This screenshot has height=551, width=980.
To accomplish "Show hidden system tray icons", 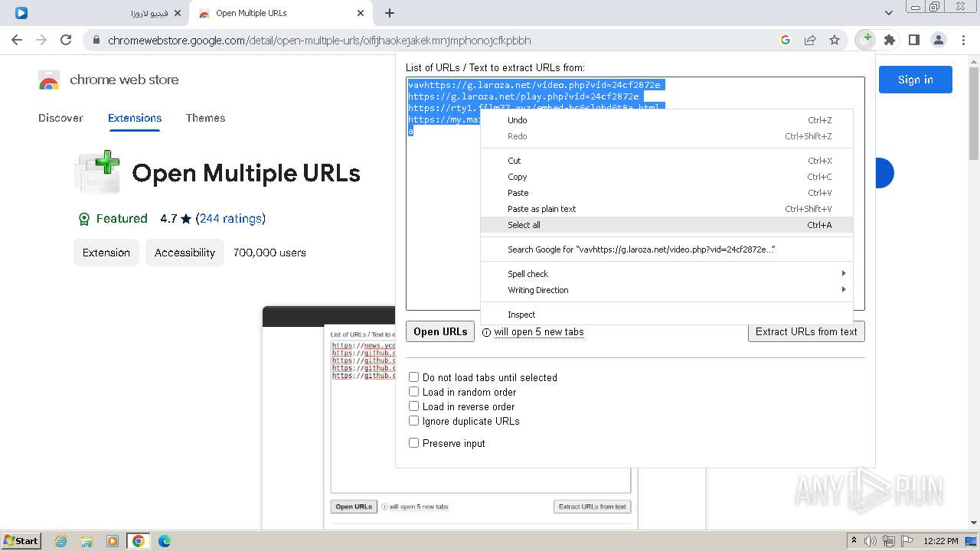I will [854, 541].
